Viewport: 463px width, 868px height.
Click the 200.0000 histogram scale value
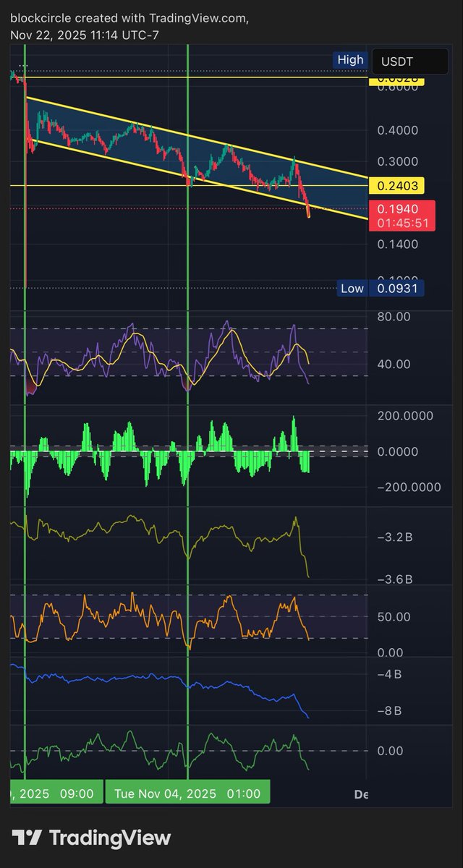405,416
